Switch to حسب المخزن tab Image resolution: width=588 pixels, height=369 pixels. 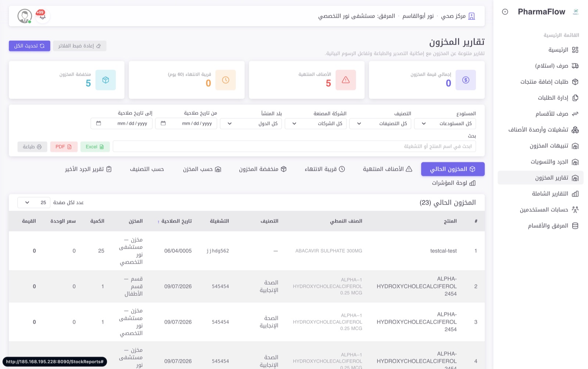pos(202,169)
